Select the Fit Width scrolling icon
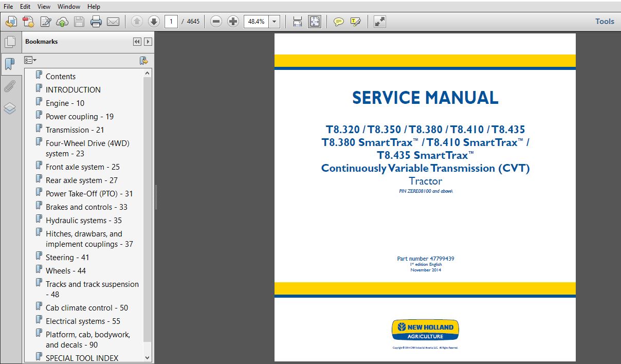 click(297, 22)
